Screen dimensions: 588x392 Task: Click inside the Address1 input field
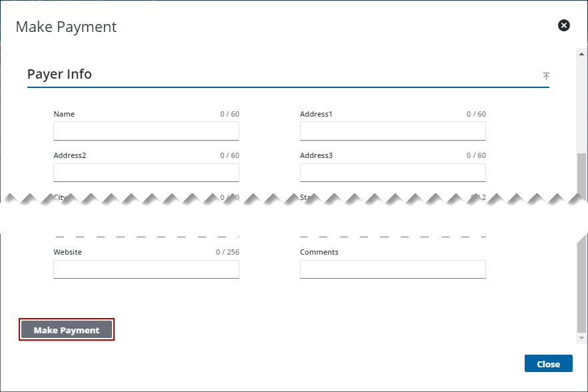click(393, 131)
